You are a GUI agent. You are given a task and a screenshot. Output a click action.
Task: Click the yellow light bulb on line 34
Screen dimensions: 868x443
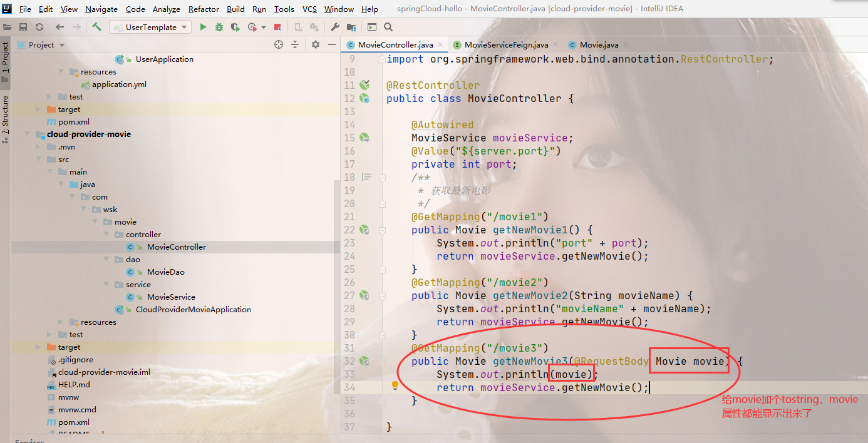tap(395, 385)
